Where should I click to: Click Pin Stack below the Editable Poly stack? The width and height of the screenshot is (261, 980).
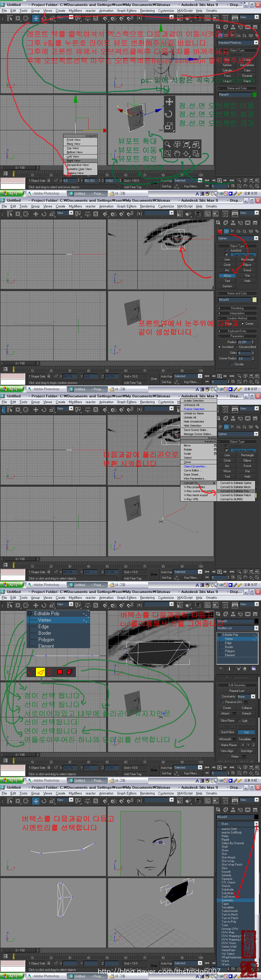coord(221,669)
